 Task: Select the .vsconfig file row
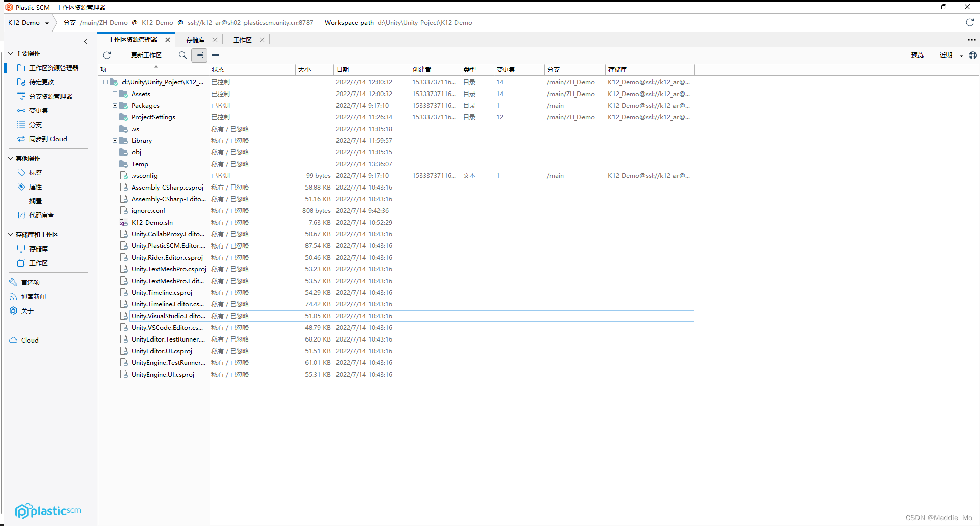[396, 175]
